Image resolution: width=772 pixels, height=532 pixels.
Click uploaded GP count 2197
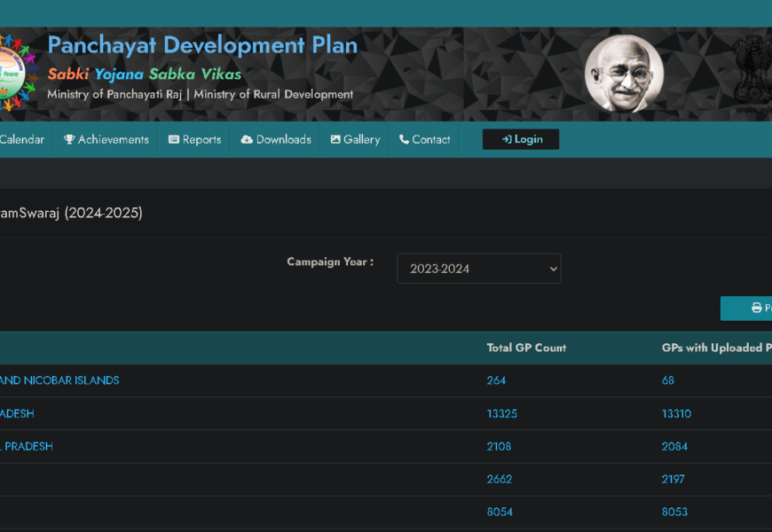click(673, 479)
